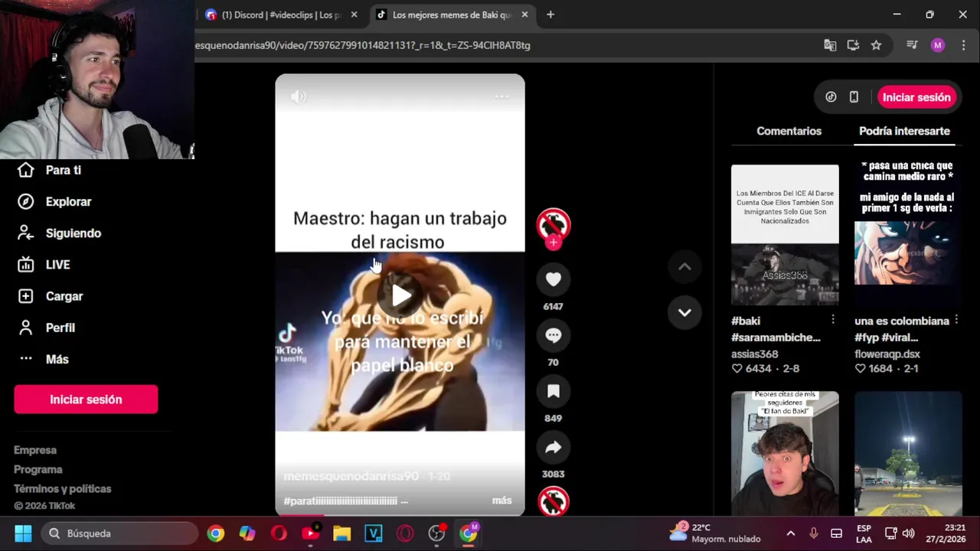This screenshot has width=980, height=551.
Task: Open the weather widget showing 22°C
Action: (x=715, y=533)
